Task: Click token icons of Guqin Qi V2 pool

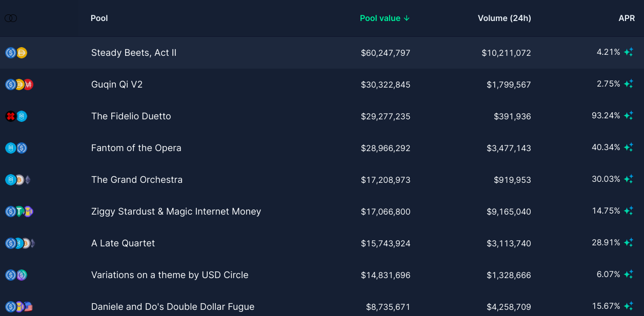Action: pyautogui.click(x=19, y=85)
